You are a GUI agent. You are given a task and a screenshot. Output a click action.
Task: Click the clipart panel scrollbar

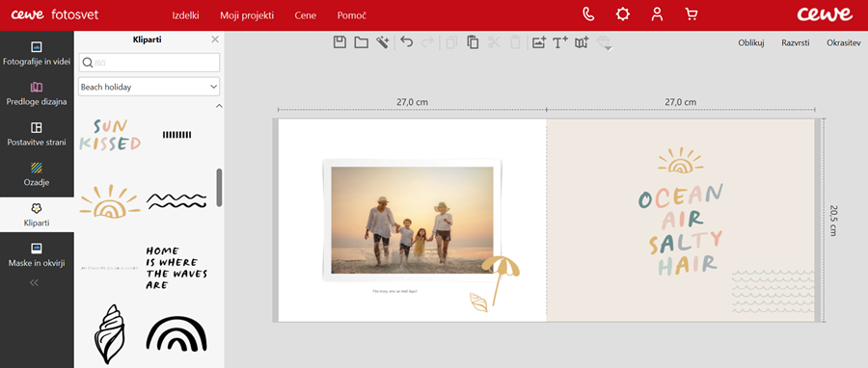(219, 188)
